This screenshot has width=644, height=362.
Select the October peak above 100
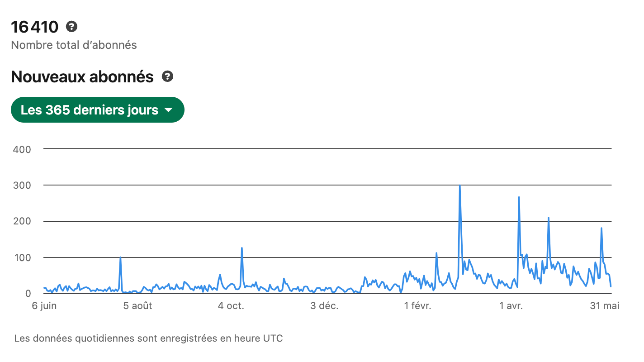[x=242, y=248]
